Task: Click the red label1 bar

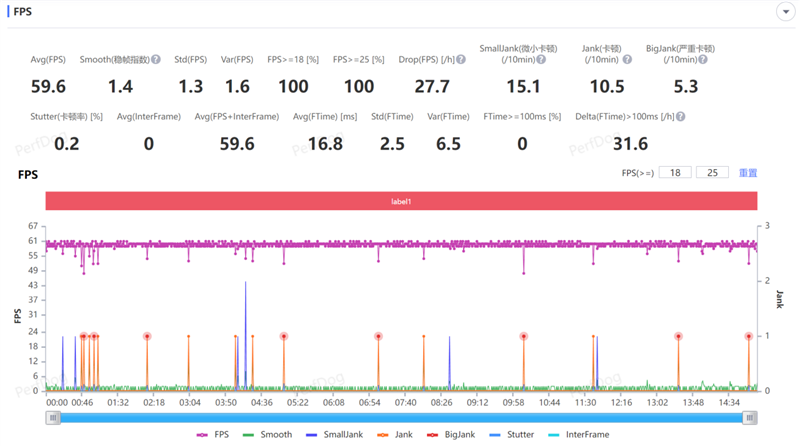Action: (x=401, y=201)
